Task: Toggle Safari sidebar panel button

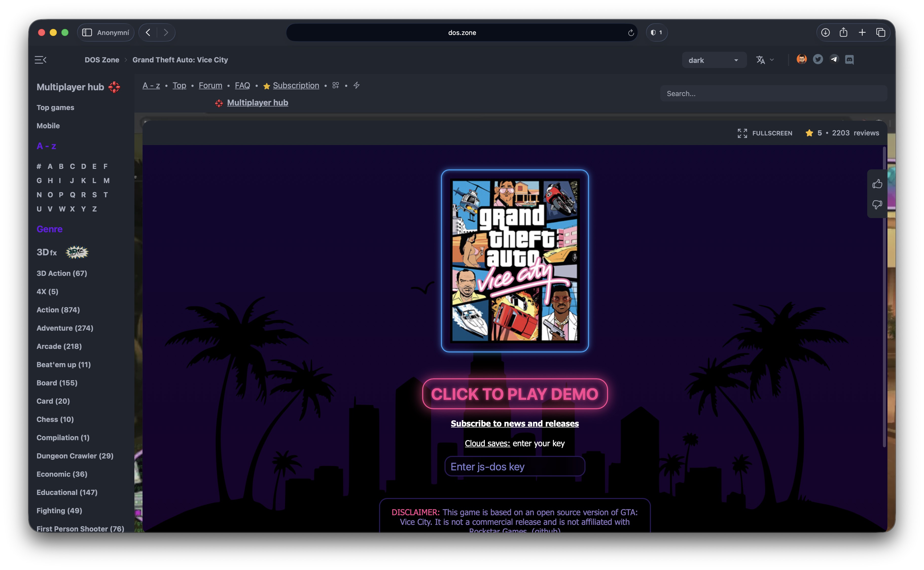Action: [87, 32]
